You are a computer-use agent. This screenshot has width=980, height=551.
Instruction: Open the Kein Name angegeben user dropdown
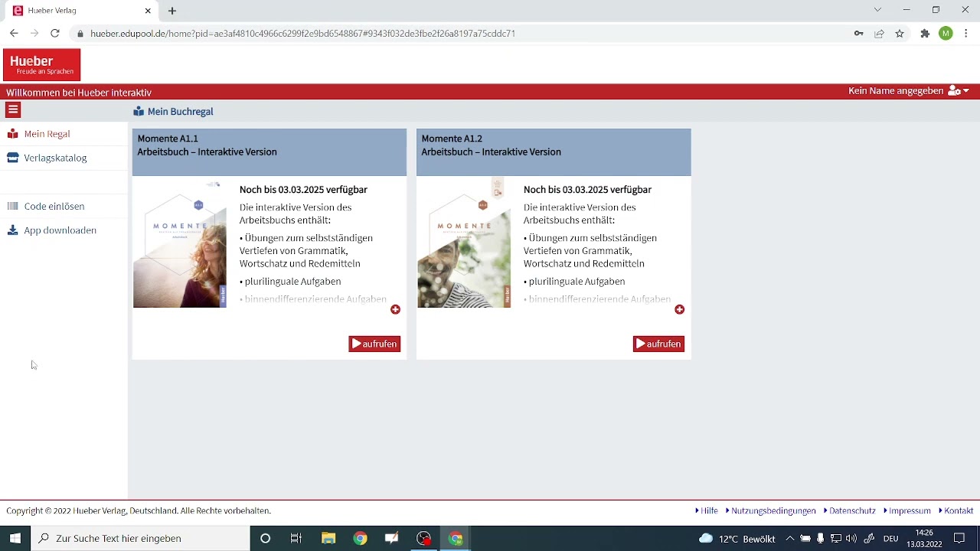(909, 91)
